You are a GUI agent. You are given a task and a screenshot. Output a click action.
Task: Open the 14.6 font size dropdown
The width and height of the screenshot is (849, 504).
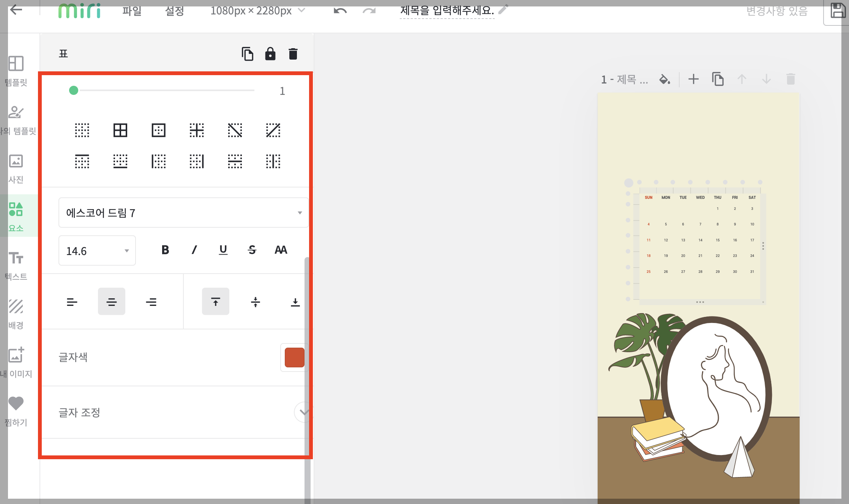(x=97, y=250)
